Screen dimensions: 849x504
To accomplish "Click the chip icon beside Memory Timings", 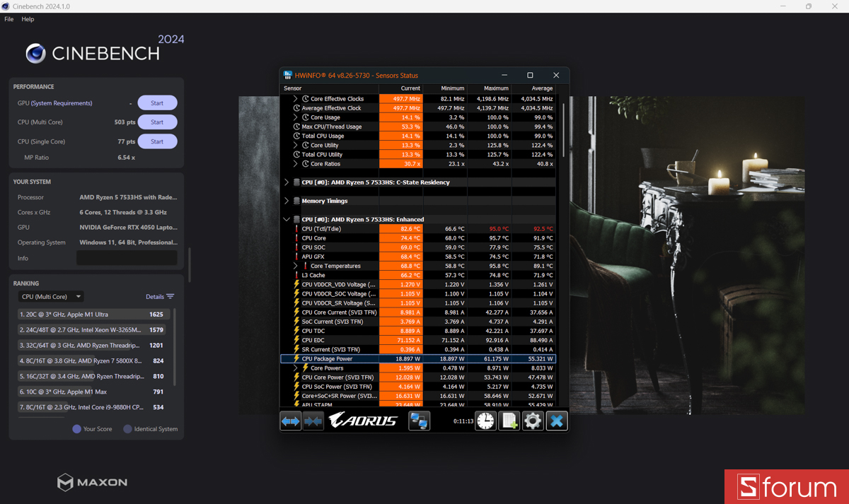I will click(297, 201).
